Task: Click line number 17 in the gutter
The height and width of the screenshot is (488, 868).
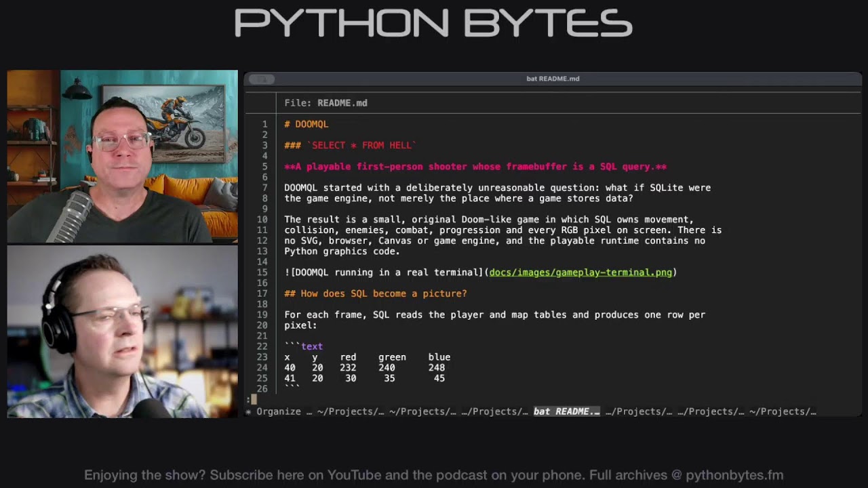Action: 262,293
